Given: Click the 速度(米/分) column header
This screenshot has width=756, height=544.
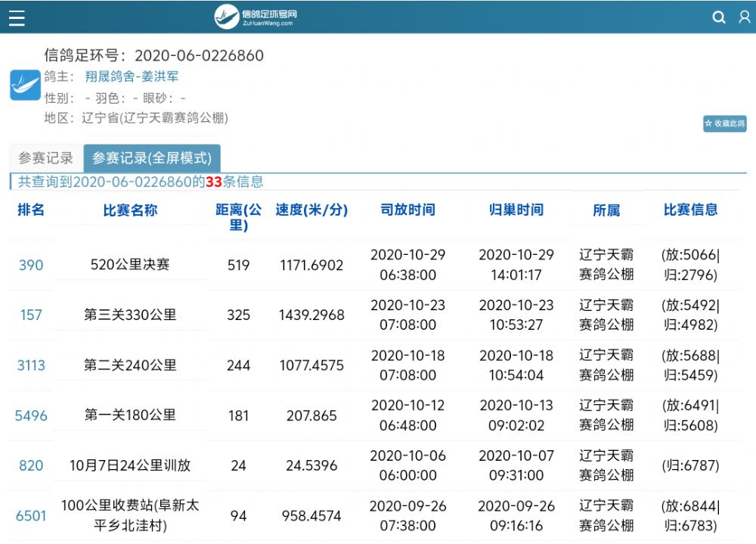Looking at the screenshot, I should (x=311, y=210).
